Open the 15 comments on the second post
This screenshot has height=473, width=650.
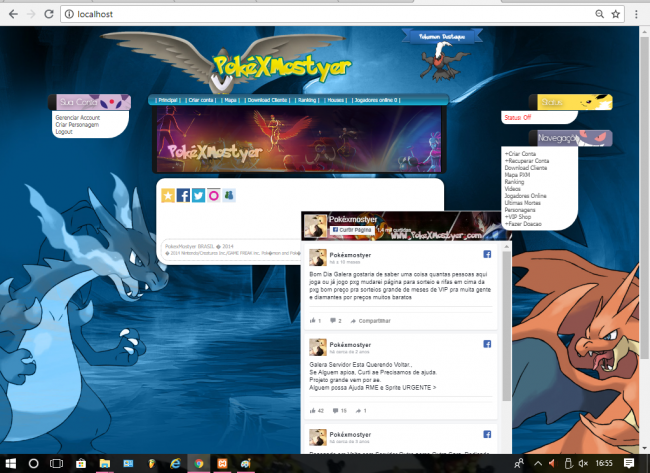point(340,410)
